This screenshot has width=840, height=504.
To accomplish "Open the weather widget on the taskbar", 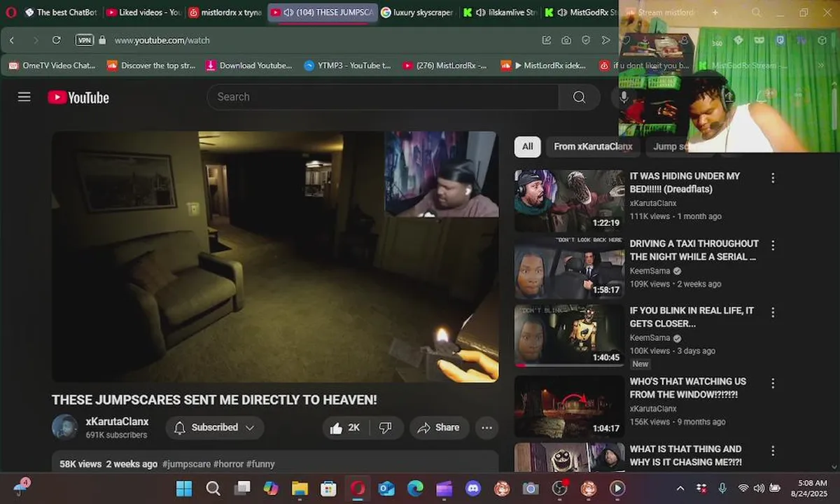I will tap(22, 487).
